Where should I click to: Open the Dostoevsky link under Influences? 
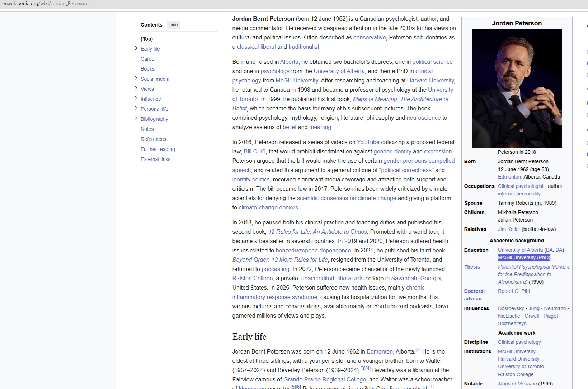(x=511, y=308)
